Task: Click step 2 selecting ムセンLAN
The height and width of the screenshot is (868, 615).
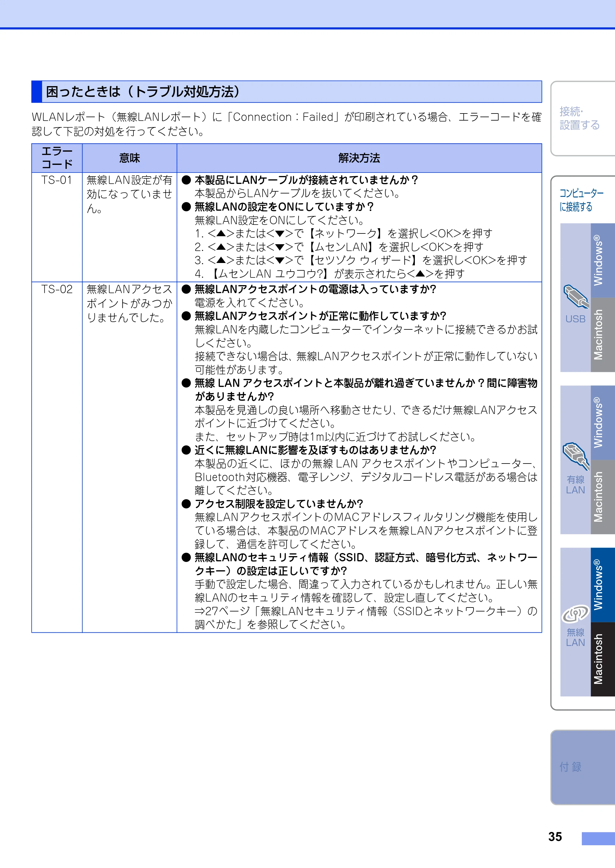Action: (x=339, y=247)
